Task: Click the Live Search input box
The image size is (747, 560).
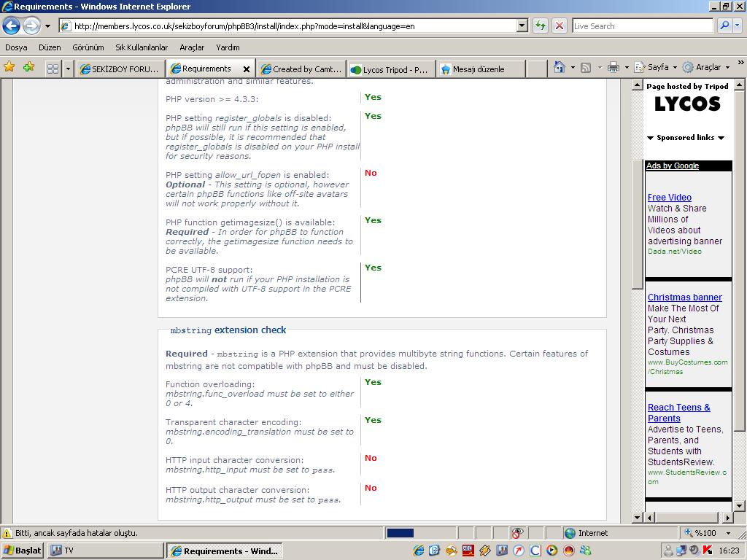Action: point(642,26)
